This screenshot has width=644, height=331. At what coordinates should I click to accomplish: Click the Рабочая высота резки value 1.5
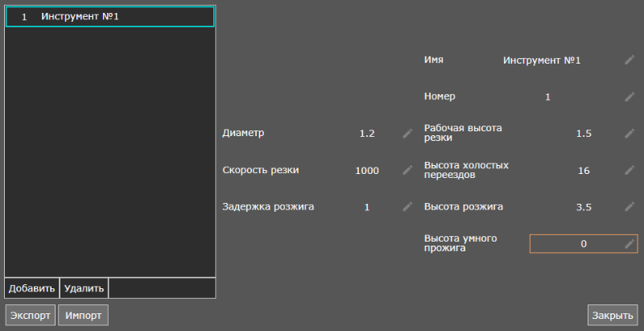tap(584, 134)
